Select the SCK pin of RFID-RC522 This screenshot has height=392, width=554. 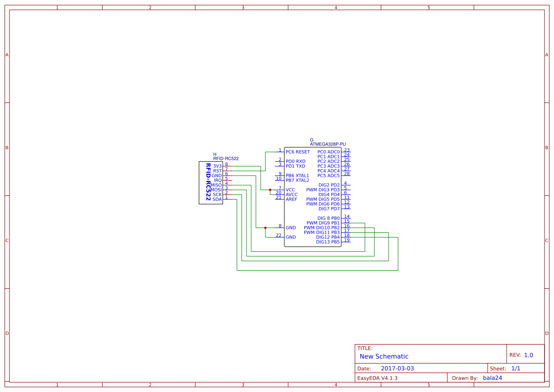[217, 194]
